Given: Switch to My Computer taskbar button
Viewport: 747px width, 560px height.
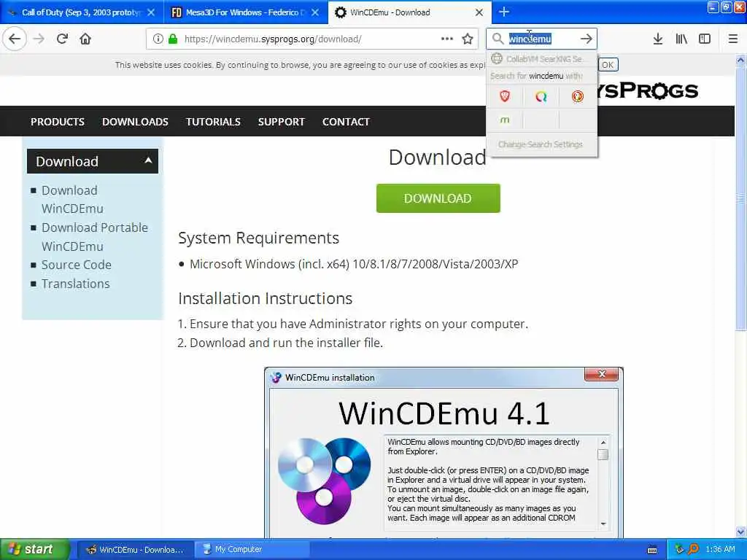Looking at the screenshot, I should click(252, 550).
